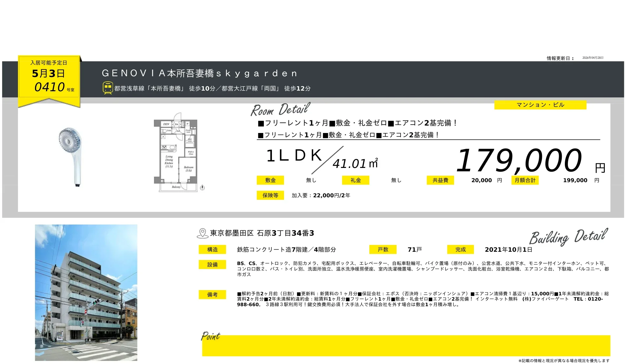The height and width of the screenshot is (364, 636).
Task: Click the 完成 label tag
Action: click(x=460, y=250)
